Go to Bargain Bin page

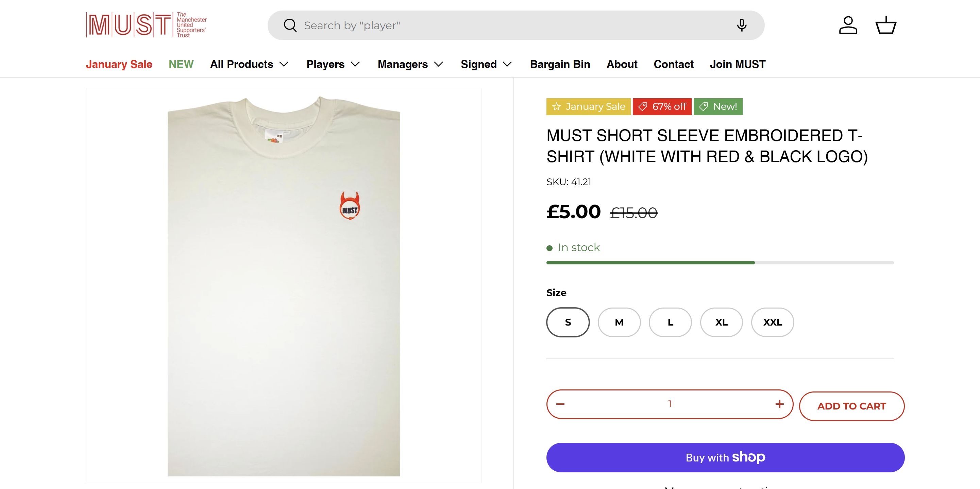(560, 64)
